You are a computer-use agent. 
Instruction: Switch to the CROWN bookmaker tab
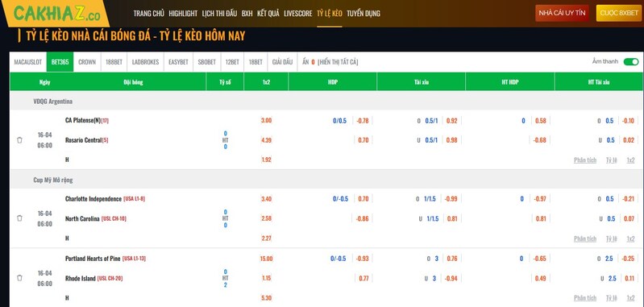tap(87, 62)
